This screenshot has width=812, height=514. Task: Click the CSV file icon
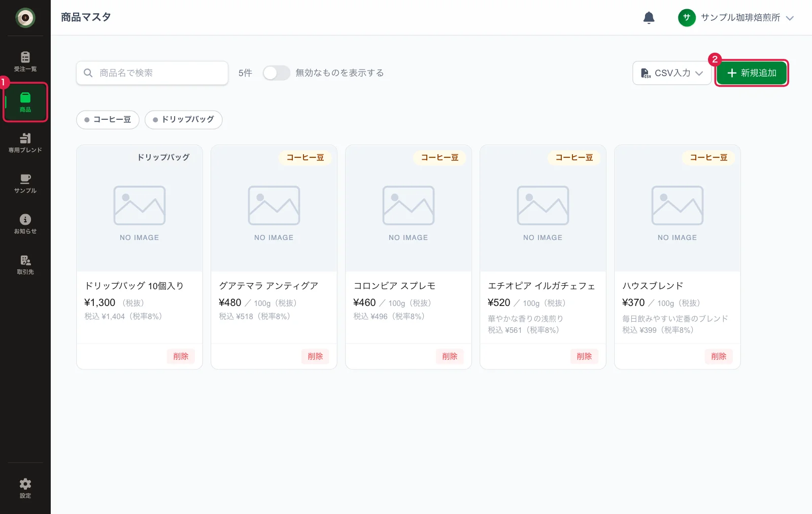click(x=646, y=73)
